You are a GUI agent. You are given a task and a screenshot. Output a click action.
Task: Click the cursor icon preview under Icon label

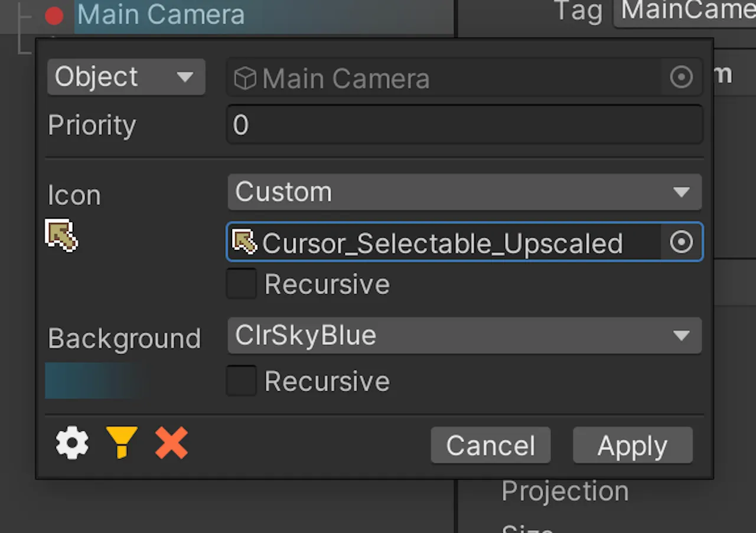coord(61,235)
